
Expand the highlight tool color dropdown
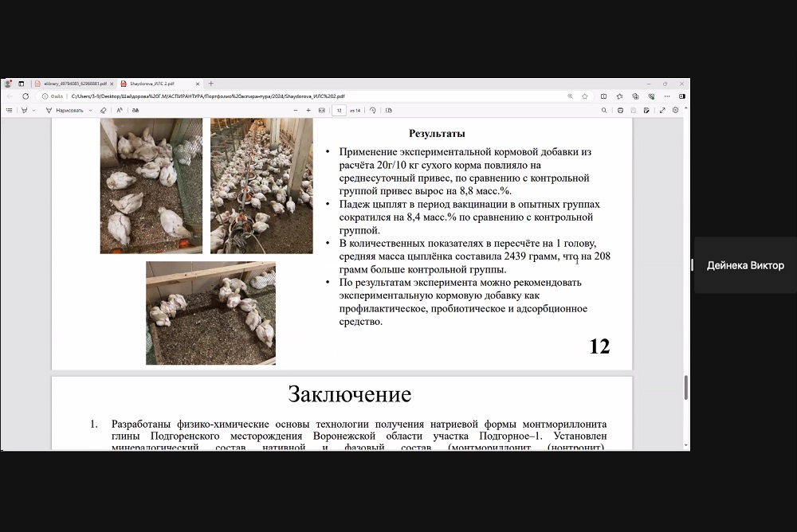[34, 110]
